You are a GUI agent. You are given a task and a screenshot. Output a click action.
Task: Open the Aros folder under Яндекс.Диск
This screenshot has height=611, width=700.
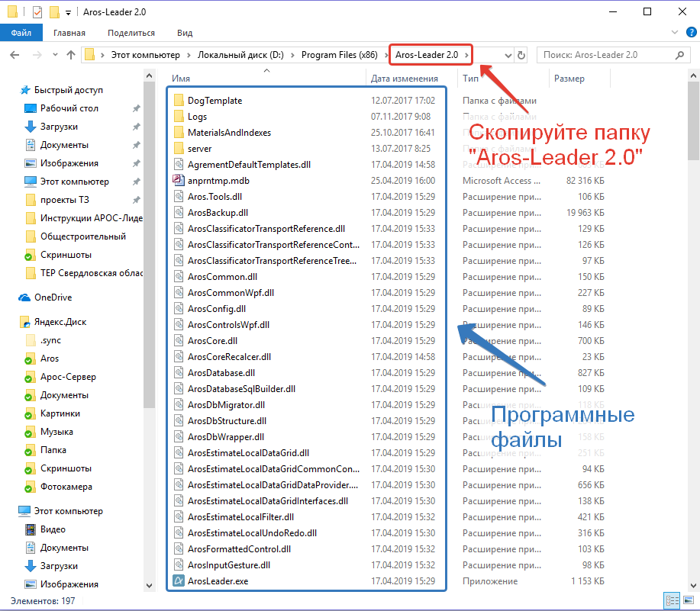coord(49,358)
